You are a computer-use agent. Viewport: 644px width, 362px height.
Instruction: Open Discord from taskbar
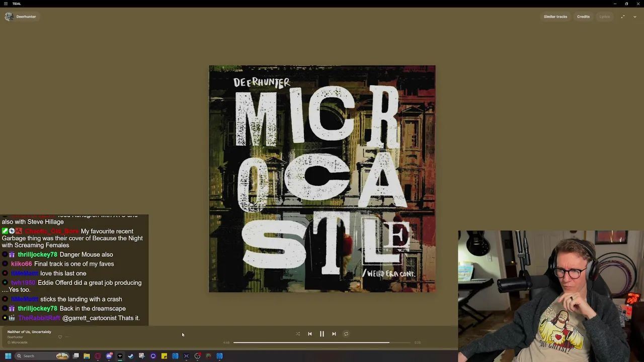tap(109, 356)
